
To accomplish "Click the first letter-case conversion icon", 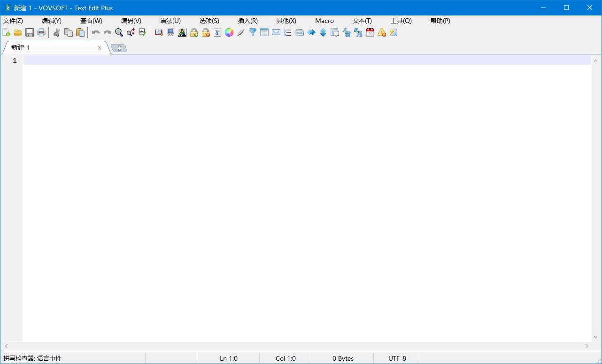I will pyautogui.click(x=347, y=32).
